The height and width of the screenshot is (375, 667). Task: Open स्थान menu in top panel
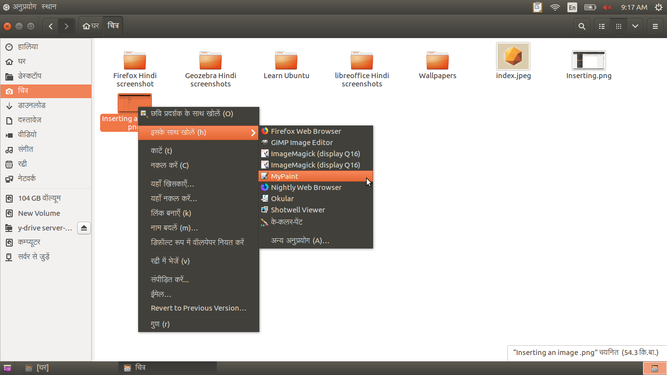(x=49, y=7)
